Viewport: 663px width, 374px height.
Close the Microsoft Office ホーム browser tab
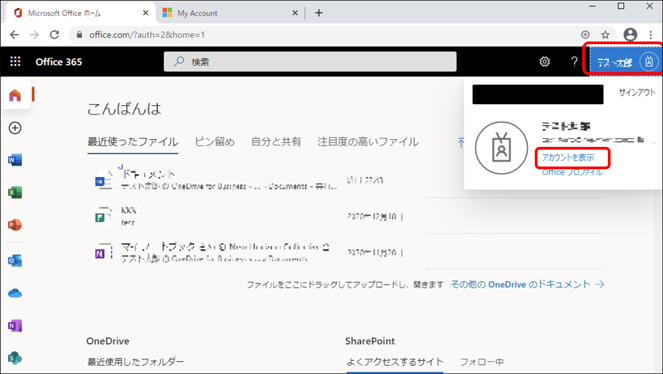[145, 13]
